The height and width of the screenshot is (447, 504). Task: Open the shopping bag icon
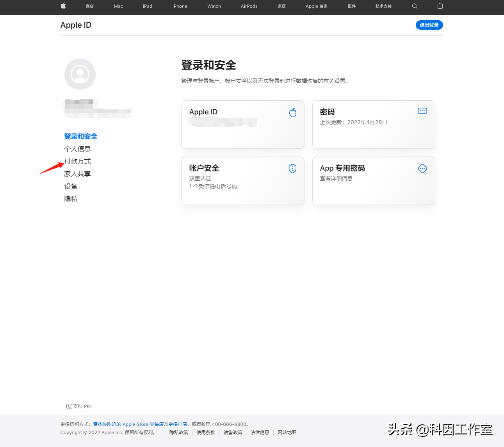(440, 6)
